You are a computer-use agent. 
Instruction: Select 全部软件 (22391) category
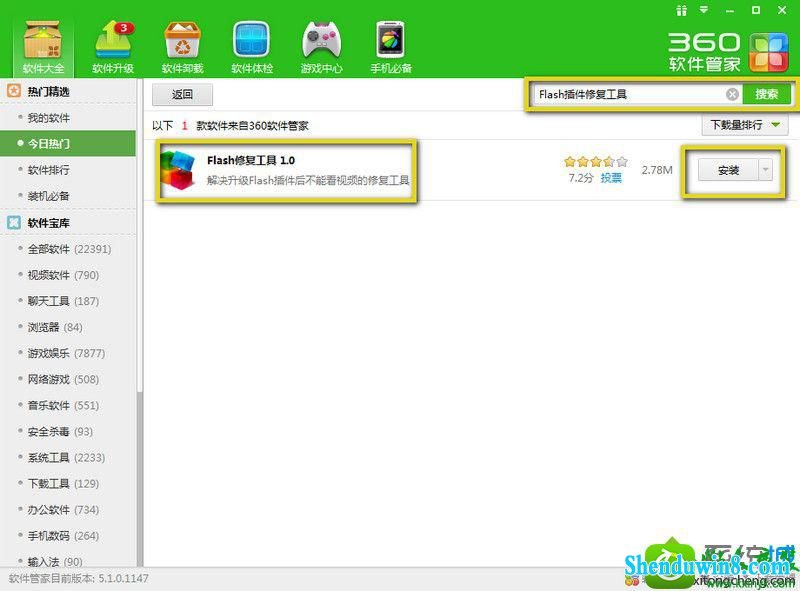[x=69, y=249]
